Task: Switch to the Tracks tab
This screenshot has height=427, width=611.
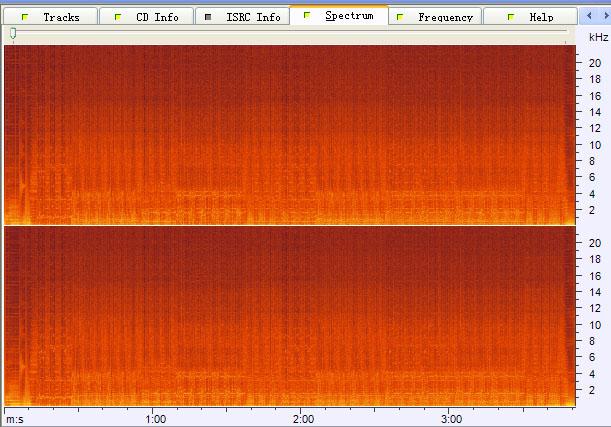Action: click(x=50, y=17)
